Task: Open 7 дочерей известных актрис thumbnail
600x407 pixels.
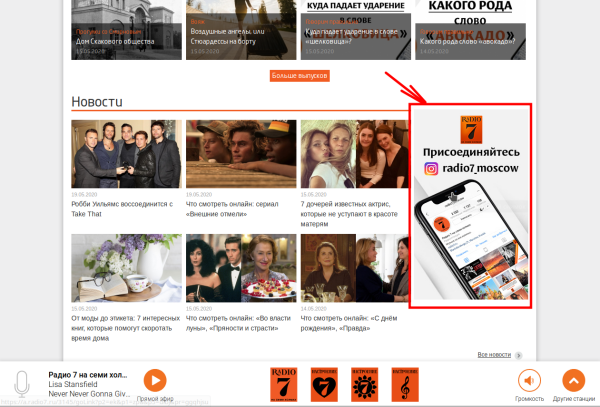Action: pos(354,154)
